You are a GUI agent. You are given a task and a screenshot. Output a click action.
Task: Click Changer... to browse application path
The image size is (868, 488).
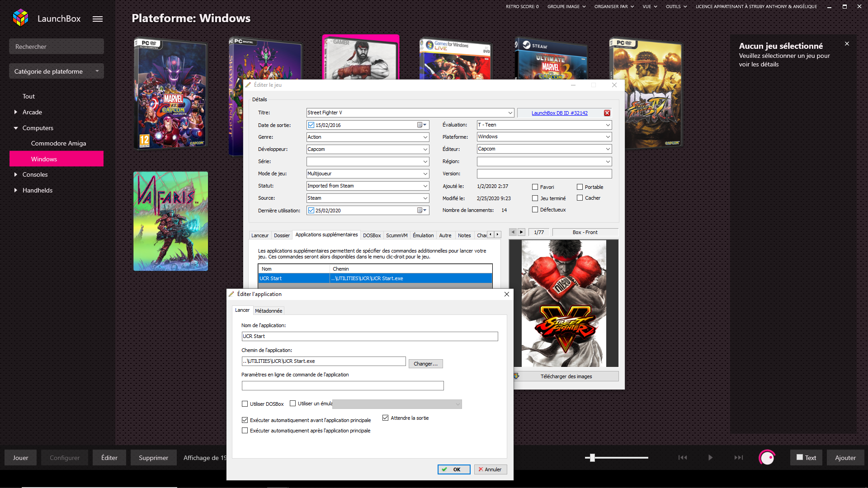425,364
